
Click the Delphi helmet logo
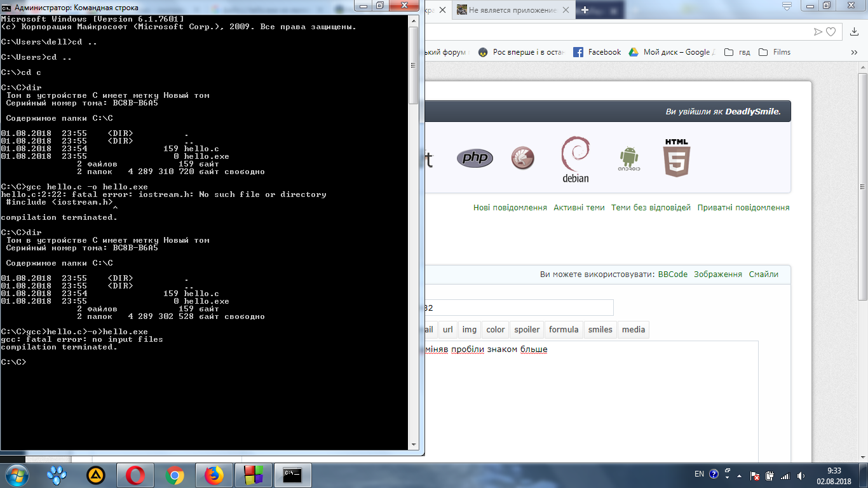point(524,158)
